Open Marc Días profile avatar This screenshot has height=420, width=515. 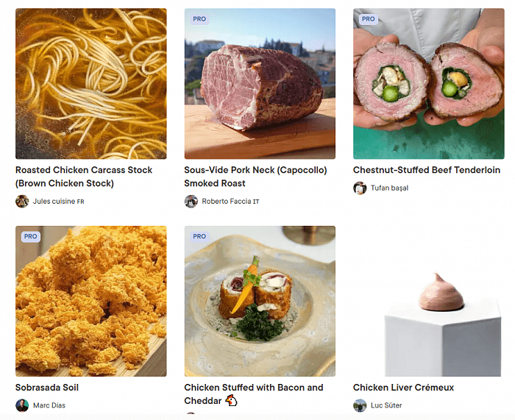[22, 405]
